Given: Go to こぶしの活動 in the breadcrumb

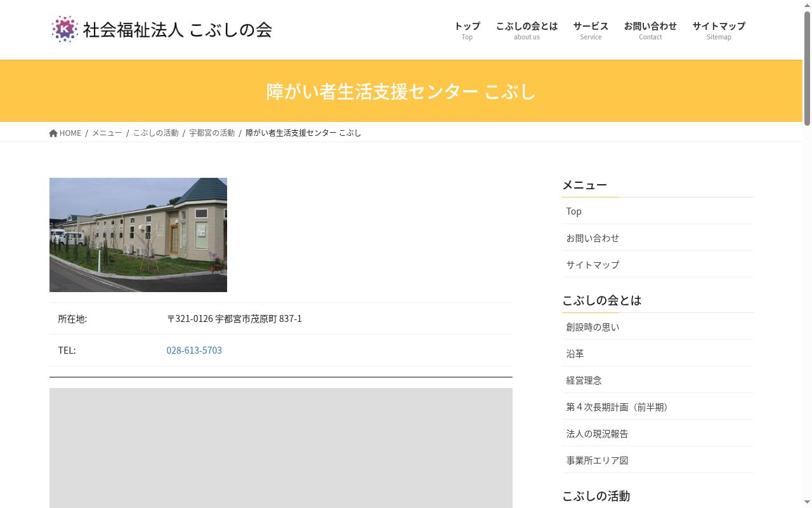Looking at the screenshot, I should click(155, 133).
